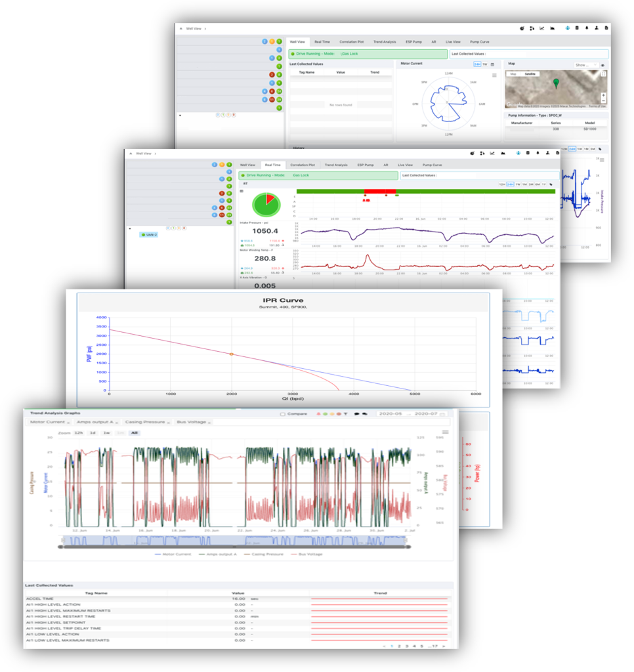Viewport: 634px width, 672px height.
Task: Click fullscreen icon on the map
Action: 603,74
